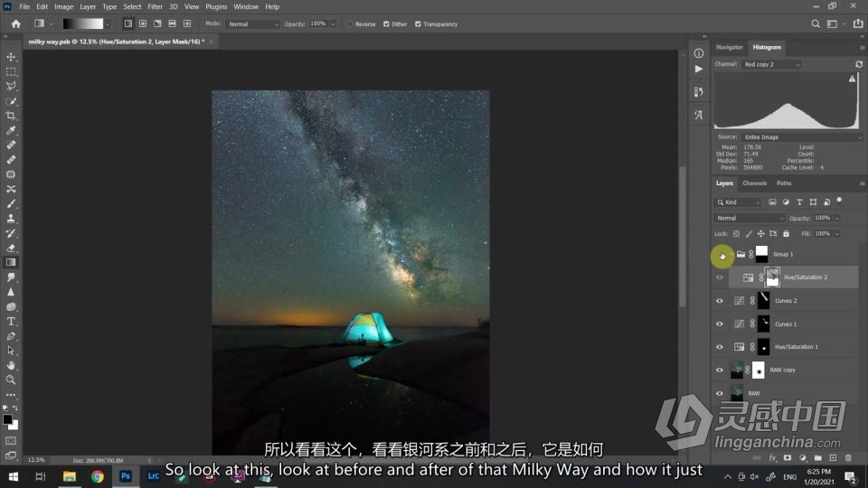The height and width of the screenshot is (488, 868).
Task: Switch to the Paths tab
Action: point(784,183)
